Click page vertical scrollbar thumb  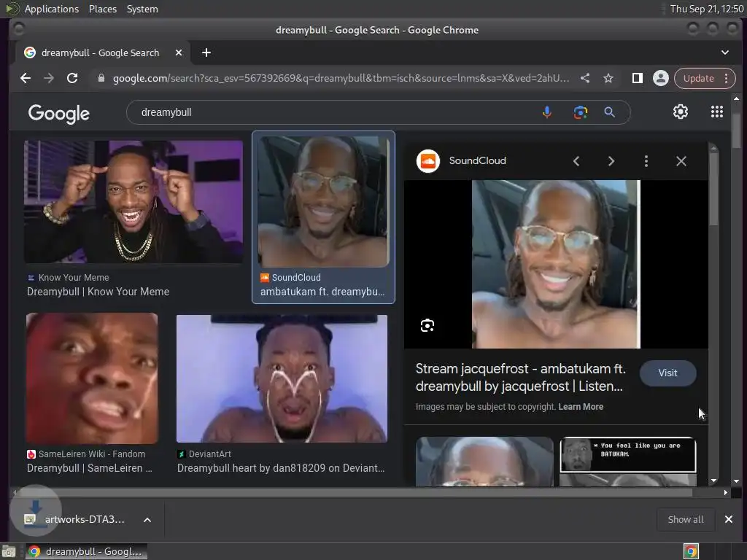click(x=737, y=131)
